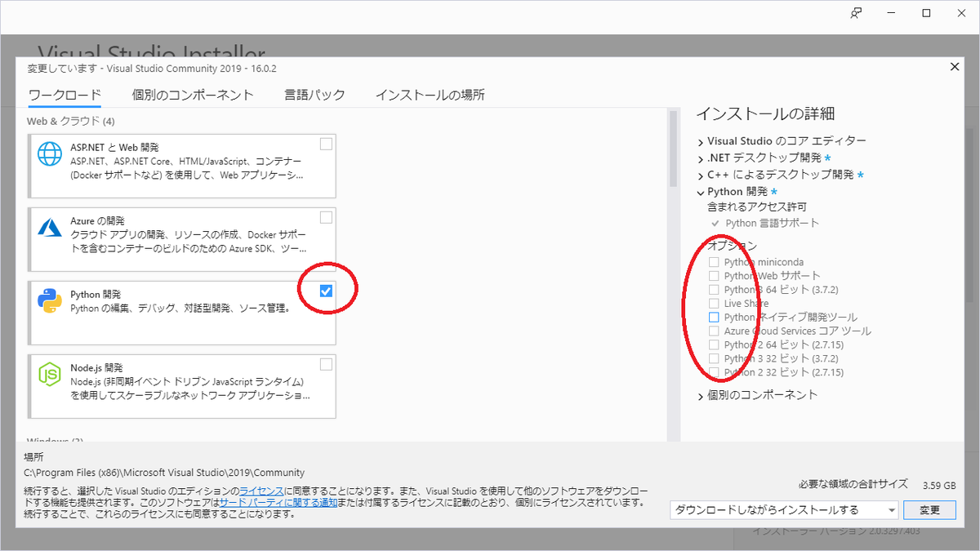Image resolution: width=980 pixels, height=551 pixels.
Task: Check the Python 3 64 ビット option
Action: pyautogui.click(x=714, y=289)
